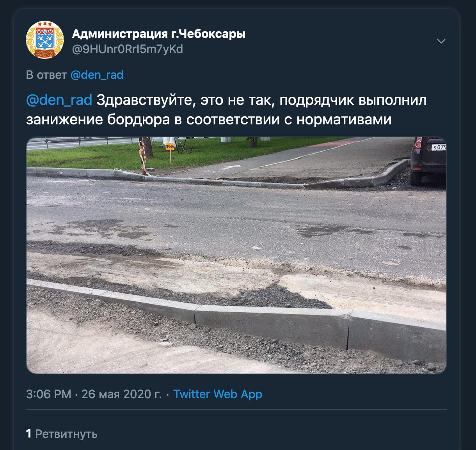Viewport: 476px width, 450px height.
Task: Open the Чебоксары administration profile avatar
Action: (44, 40)
